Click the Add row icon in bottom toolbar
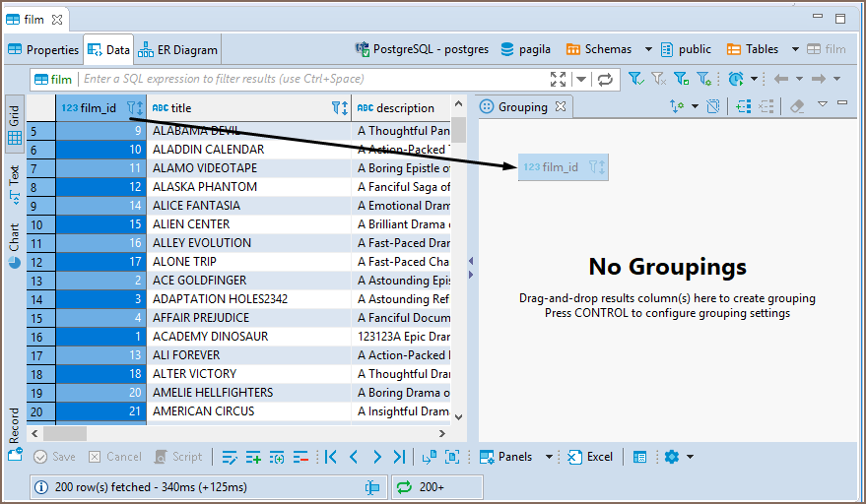The width and height of the screenshot is (866, 504). (253, 457)
